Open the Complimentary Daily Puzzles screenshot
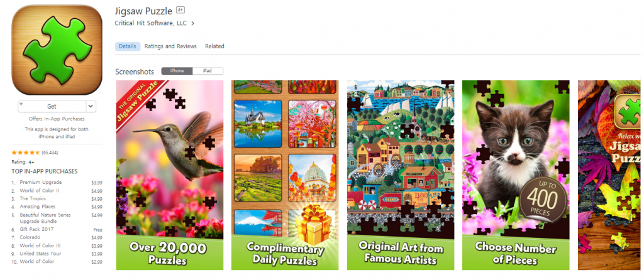644x280 pixels. 285,175
